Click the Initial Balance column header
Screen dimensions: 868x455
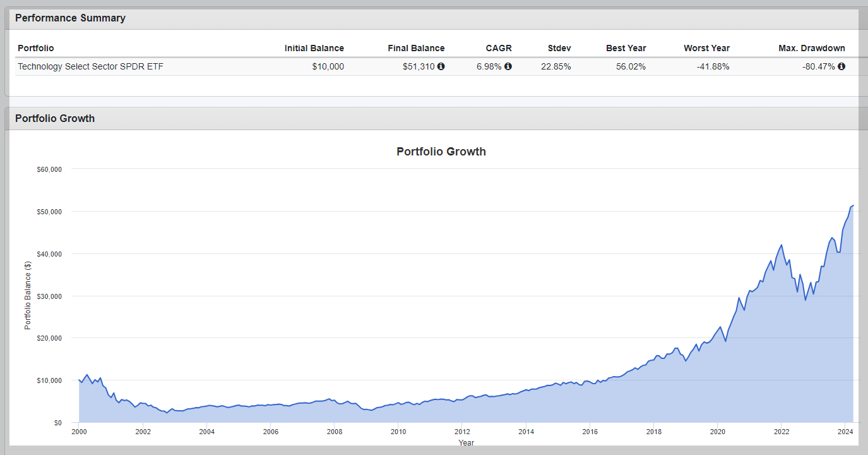pos(314,48)
